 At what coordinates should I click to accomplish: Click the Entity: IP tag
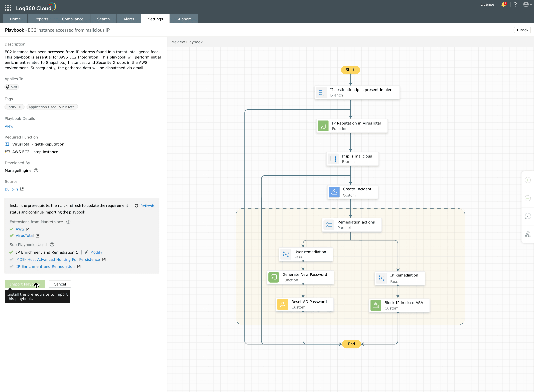click(x=15, y=107)
